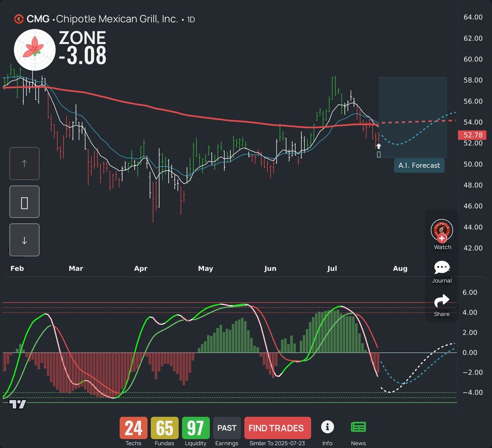
Task: Click the 44.00 price axis label
Action: [473, 227]
